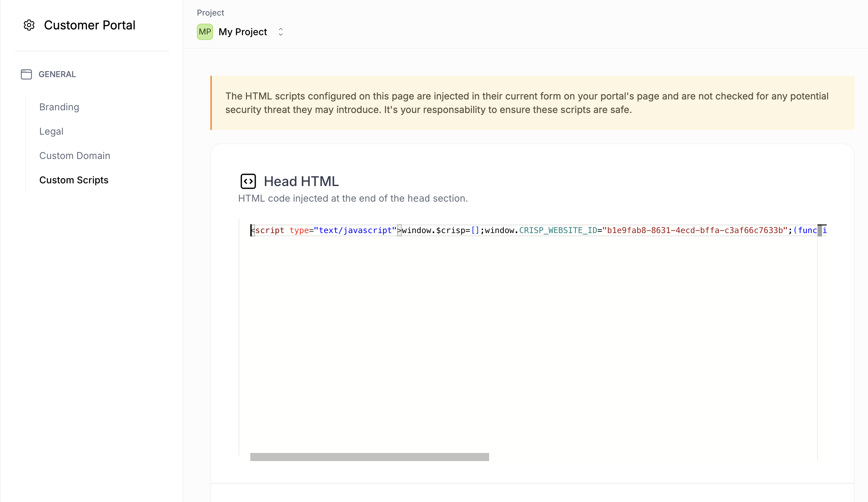868x502 pixels.
Task: Select the Custom Scripts tab
Action: click(74, 180)
